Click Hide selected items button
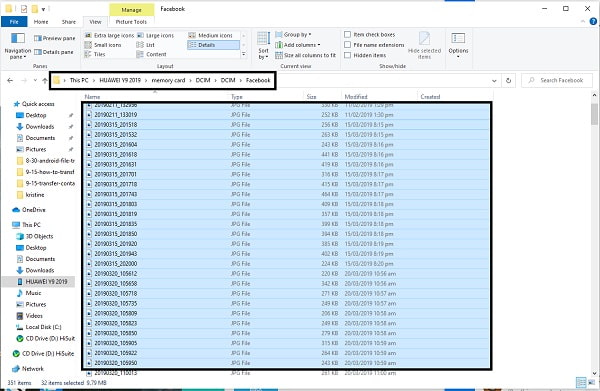Viewport: 600px width, 391px height. coord(424,46)
